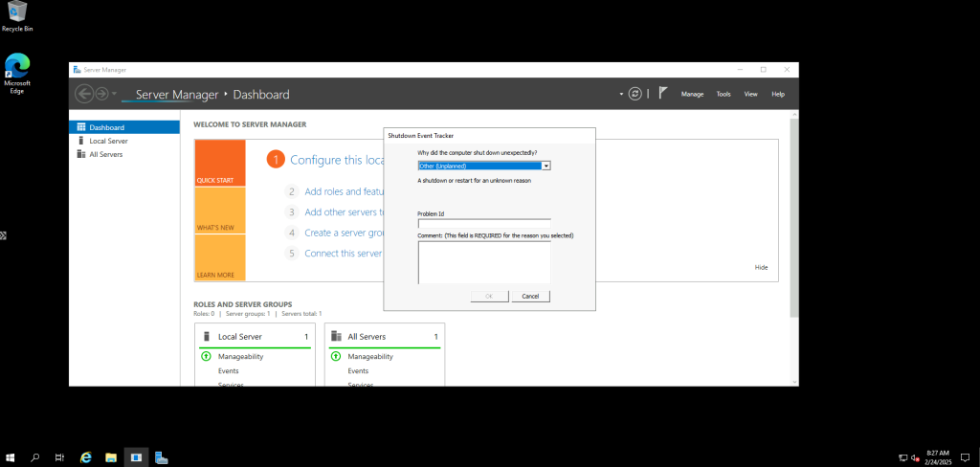
Task: Open File Explorer from taskbar
Action: pos(111,457)
